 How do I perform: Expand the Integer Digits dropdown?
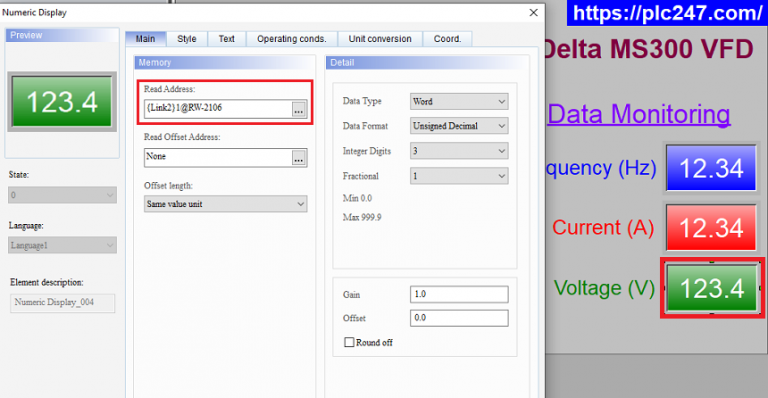pos(459,151)
